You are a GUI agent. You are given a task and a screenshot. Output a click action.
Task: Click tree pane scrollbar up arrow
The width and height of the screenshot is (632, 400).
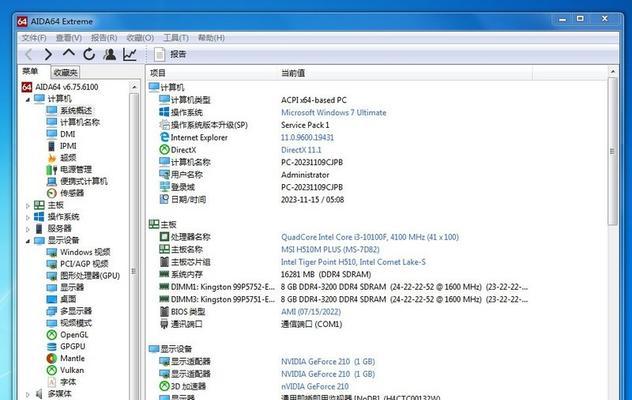click(134, 87)
